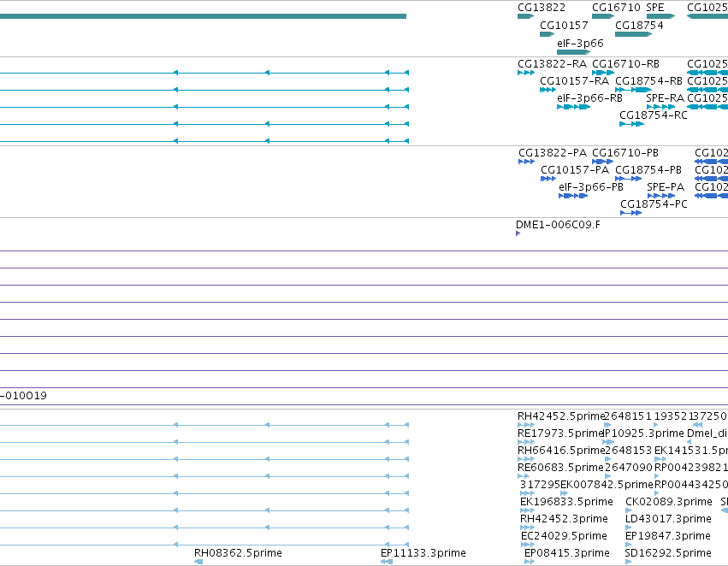Image resolution: width=728 pixels, height=566 pixels.
Task: Click the DME1-006C09.F feature label
Action: (x=558, y=225)
